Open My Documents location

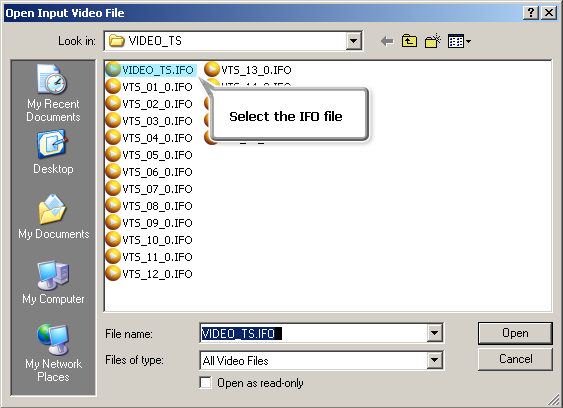pos(53,217)
